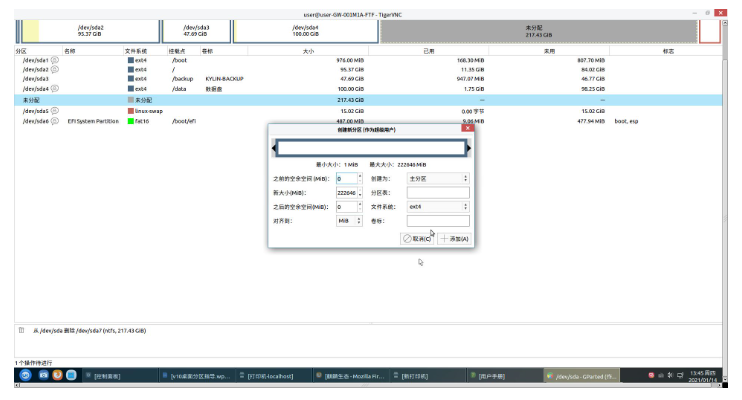Click the left resize arrow of partition bar
Screen dimensions: 742x400
pyautogui.click(x=275, y=149)
